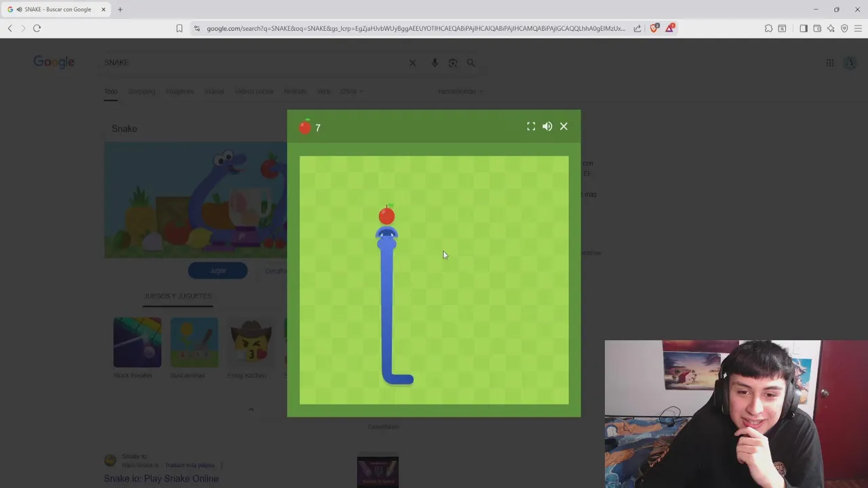
Task: Open the Brave Wallet icon
Action: [817, 28]
